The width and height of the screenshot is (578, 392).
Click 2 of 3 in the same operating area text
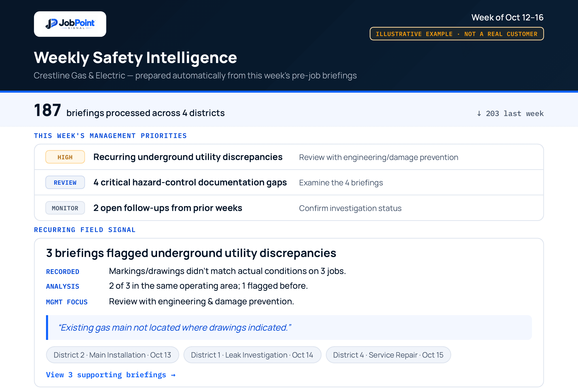[x=208, y=286]
